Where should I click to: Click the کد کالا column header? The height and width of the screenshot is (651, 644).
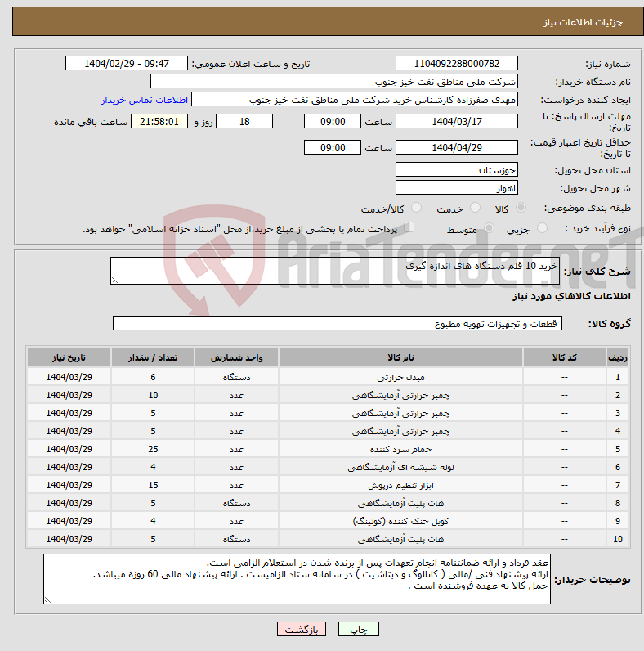coord(565,357)
